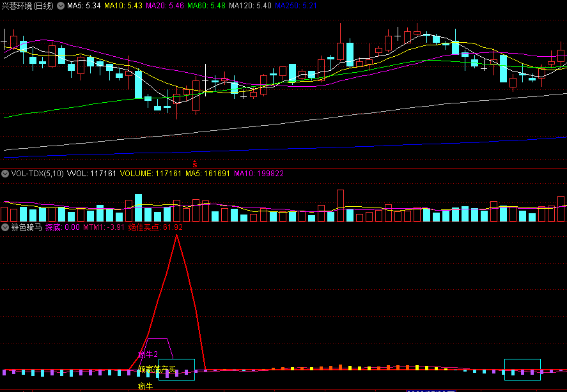
Task: Open the dropdown icon beside 兴蓉环境(日线)
Action: click(61, 6)
